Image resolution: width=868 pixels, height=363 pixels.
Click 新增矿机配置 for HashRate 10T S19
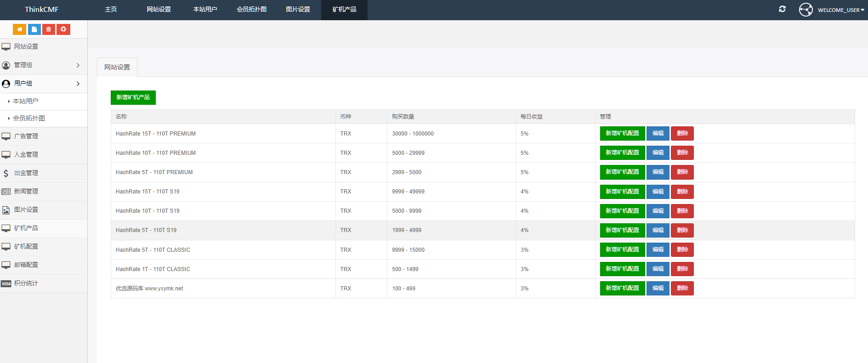622,211
